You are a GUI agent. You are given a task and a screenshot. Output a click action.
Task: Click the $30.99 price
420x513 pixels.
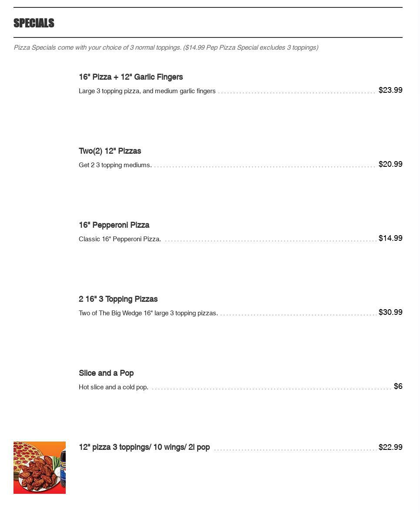390,312
